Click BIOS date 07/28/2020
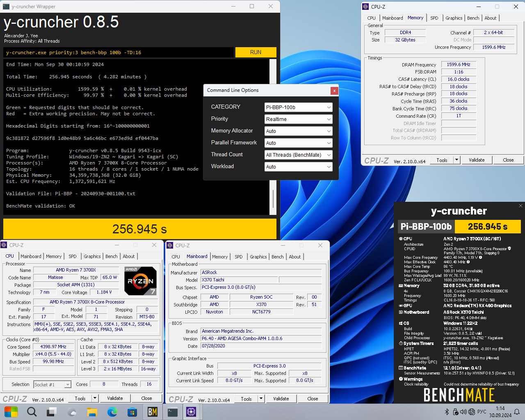This screenshot has height=420, width=525. [262, 346]
